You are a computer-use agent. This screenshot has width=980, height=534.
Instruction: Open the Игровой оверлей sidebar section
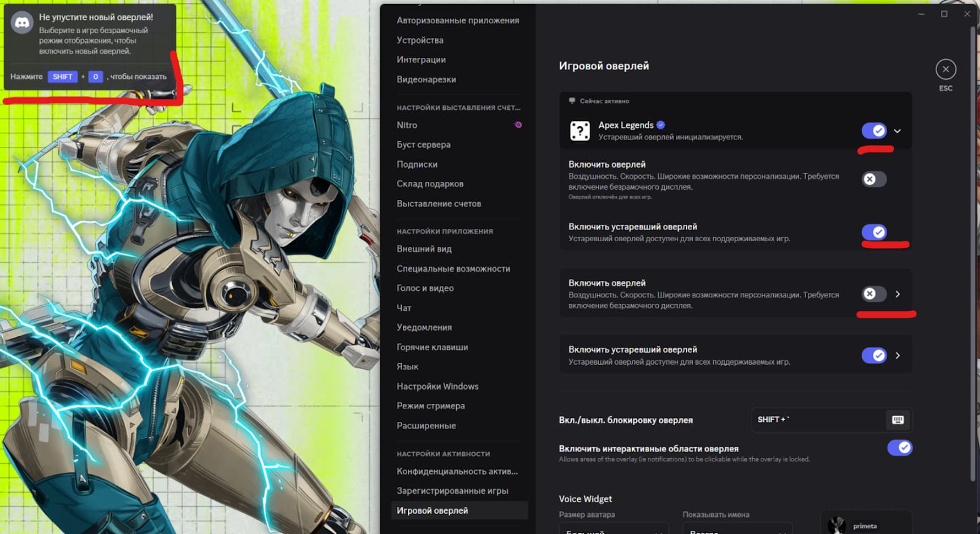432,510
